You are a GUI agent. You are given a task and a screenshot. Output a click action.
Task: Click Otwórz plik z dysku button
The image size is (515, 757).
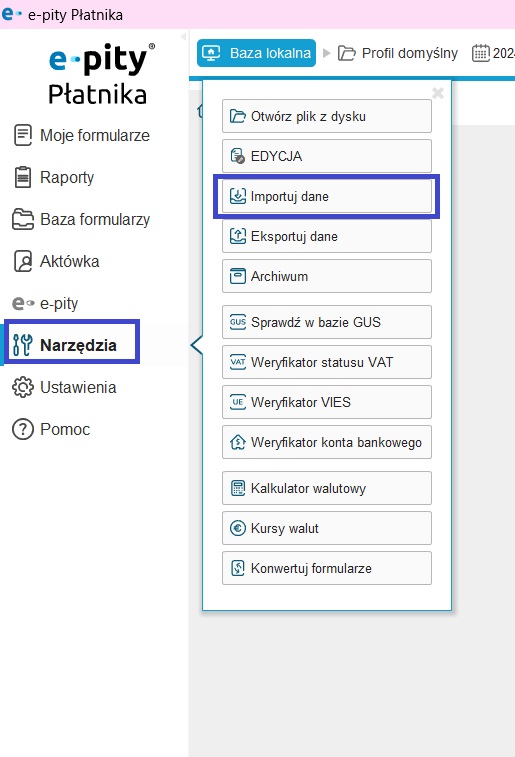point(327,116)
